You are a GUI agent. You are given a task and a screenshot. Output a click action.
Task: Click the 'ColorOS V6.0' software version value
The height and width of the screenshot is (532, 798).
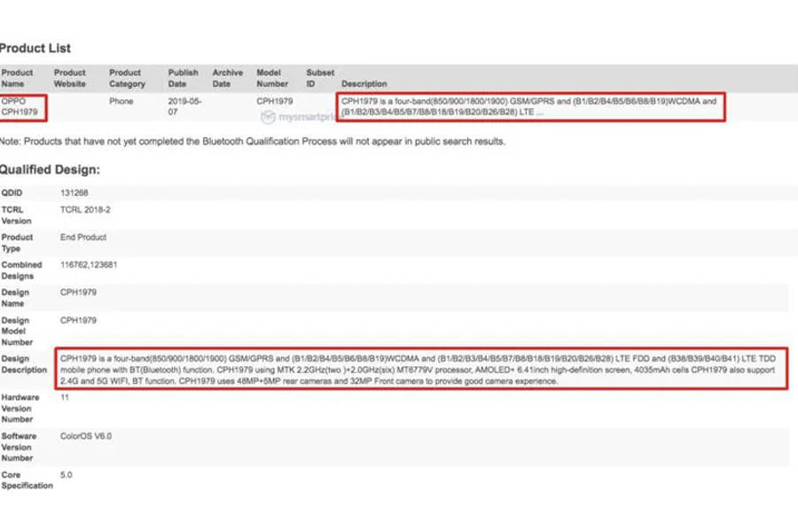coord(85,436)
